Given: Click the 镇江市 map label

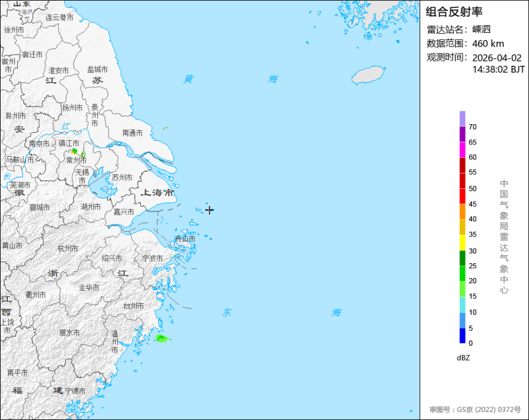Looking at the screenshot, I should click(x=69, y=143).
